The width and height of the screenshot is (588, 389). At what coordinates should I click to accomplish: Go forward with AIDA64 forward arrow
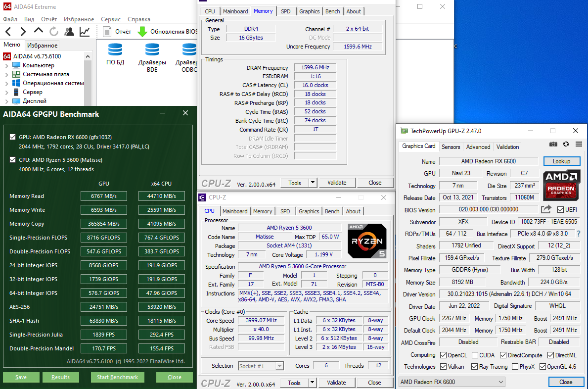point(23,32)
